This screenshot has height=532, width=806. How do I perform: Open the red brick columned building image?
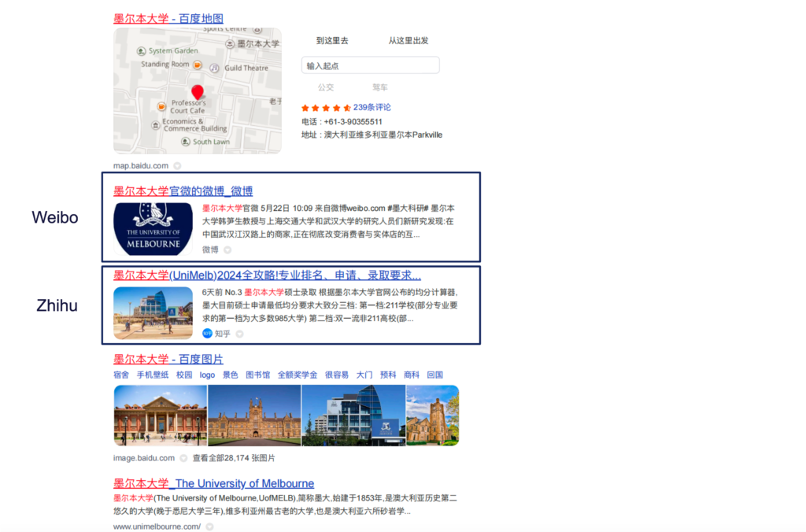(161, 416)
